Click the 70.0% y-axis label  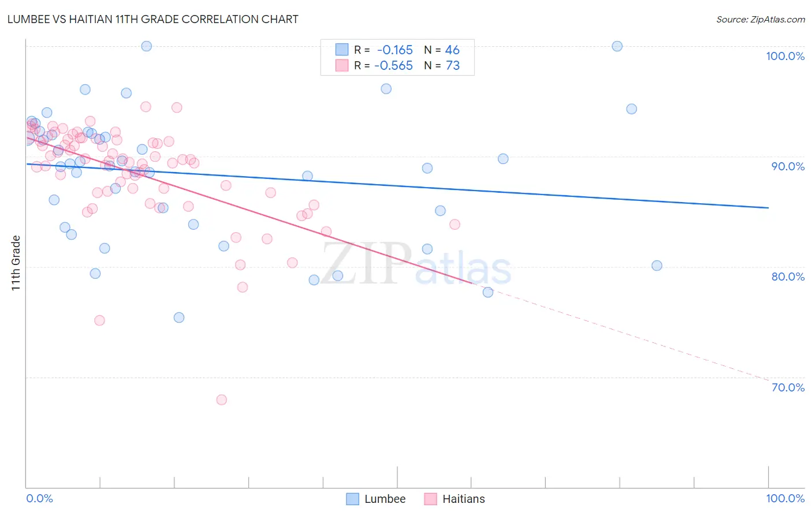pyautogui.click(x=788, y=387)
